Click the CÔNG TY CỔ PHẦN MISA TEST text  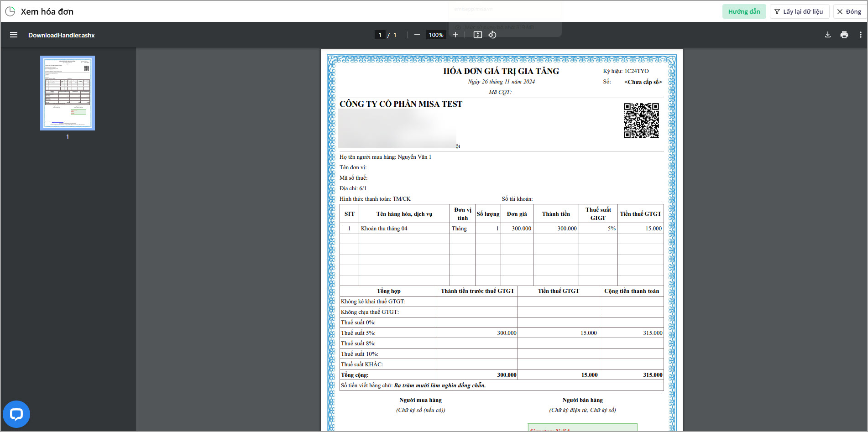[401, 104]
